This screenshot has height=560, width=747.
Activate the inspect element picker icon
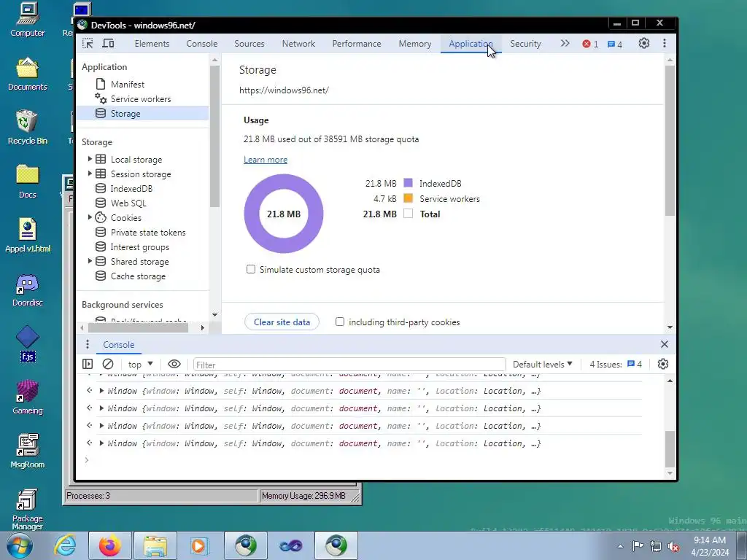[x=88, y=43]
